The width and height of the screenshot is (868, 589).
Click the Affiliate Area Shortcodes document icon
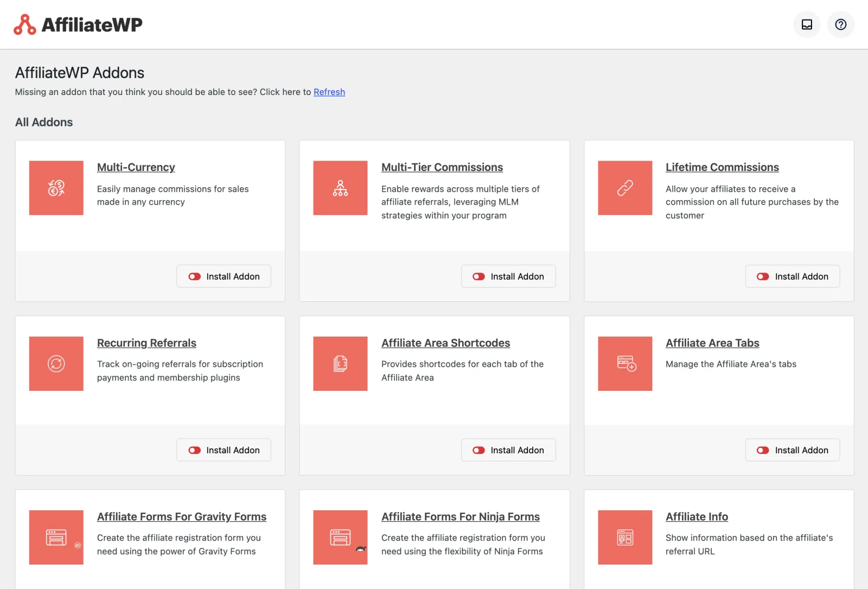click(340, 364)
